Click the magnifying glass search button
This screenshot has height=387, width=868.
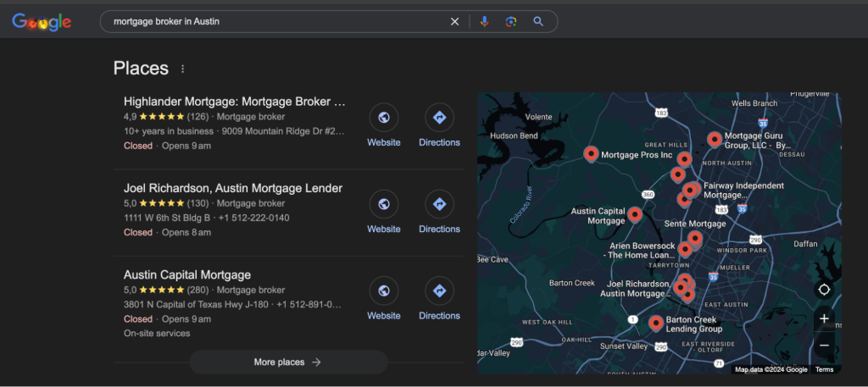click(x=538, y=22)
